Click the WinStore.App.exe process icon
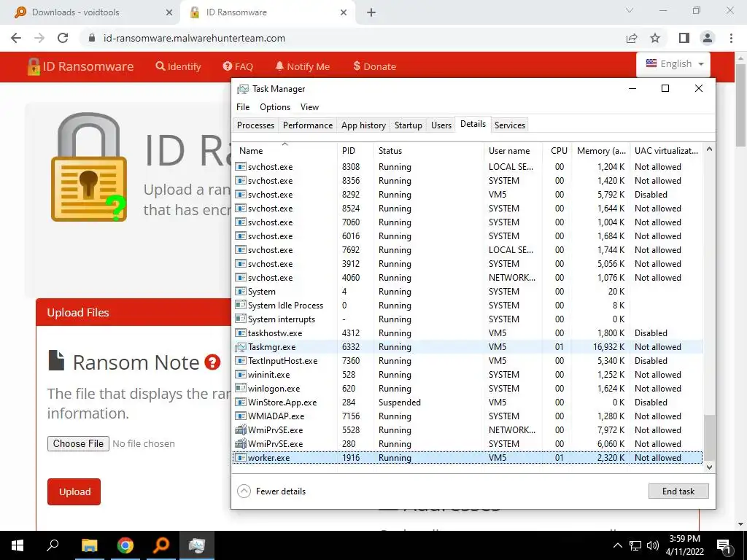747x560 pixels. click(x=241, y=402)
